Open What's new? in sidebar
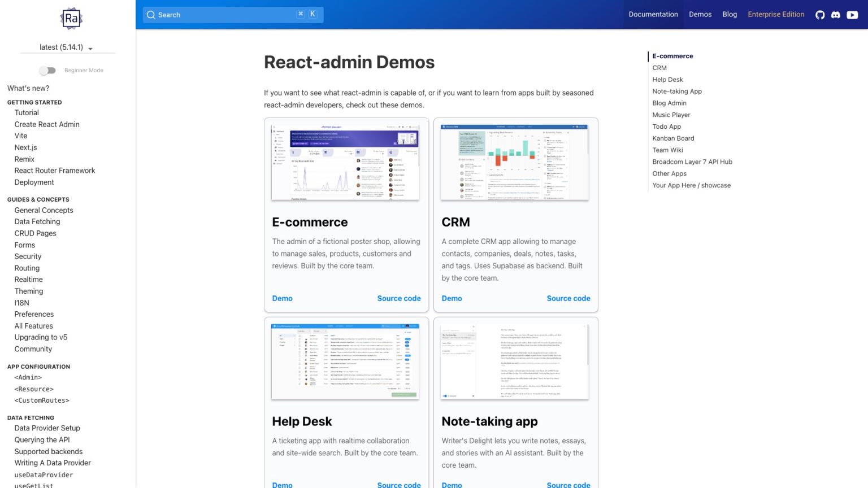This screenshot has width=868, height=488. tap(28, 88)
